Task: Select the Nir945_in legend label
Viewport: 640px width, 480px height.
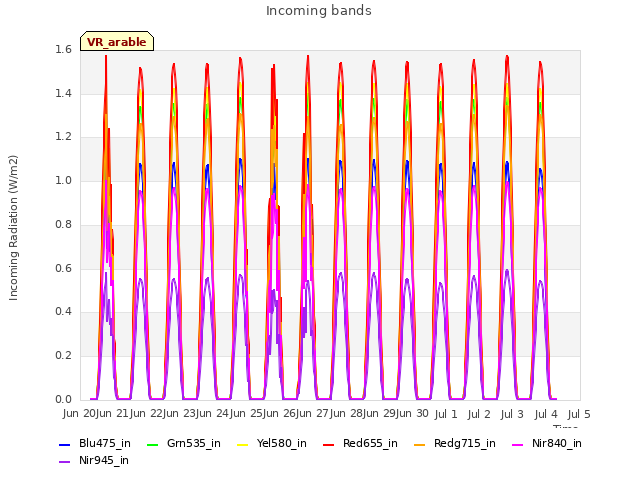Action: pyautogui.click(x=104, y=461)
